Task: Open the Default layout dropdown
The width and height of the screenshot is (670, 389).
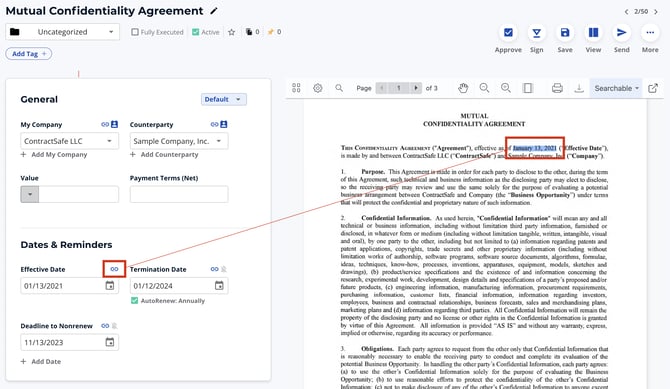Action: pos(223,99)
